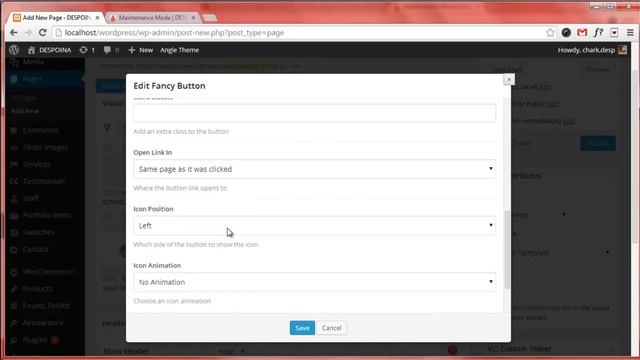The width and height of the screenshot is (640, 360).
Task: Switch to Maintenance Mode browser tab
Action: tap(152, 18)
